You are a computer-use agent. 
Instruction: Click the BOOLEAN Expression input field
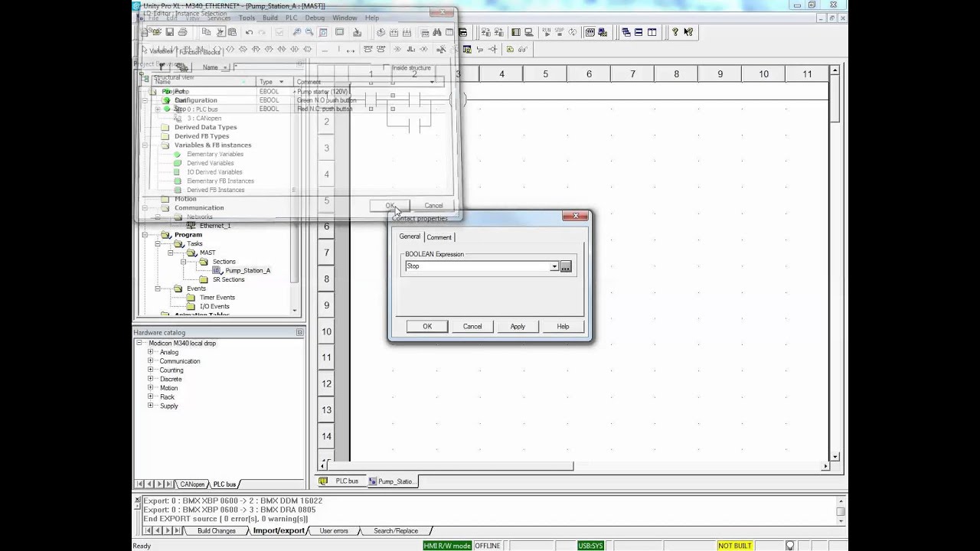click(x=477, y=266)
